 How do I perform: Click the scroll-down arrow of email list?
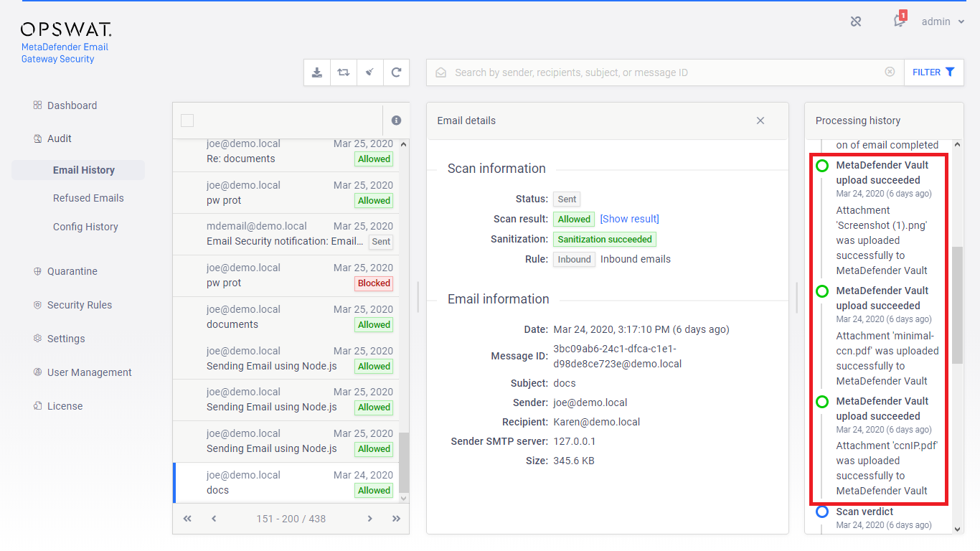(x=404, y=498)
